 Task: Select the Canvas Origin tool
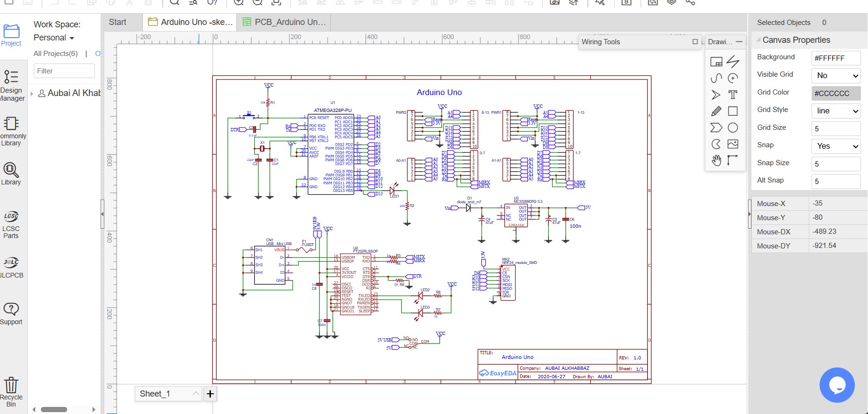(733, 160)
